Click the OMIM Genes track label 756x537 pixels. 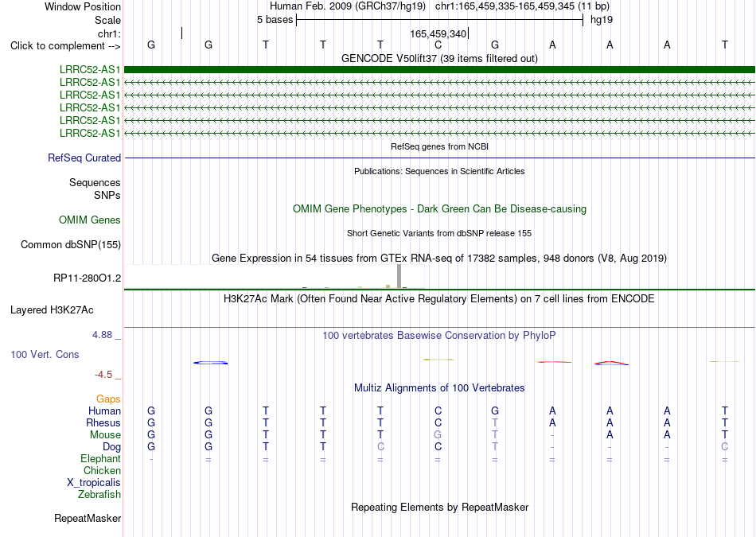pos(90,220)
